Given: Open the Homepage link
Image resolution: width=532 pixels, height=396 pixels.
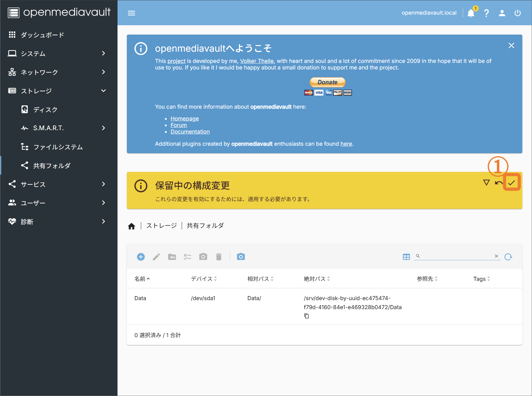Looking at the screenshot, I should tap(185, 119).
